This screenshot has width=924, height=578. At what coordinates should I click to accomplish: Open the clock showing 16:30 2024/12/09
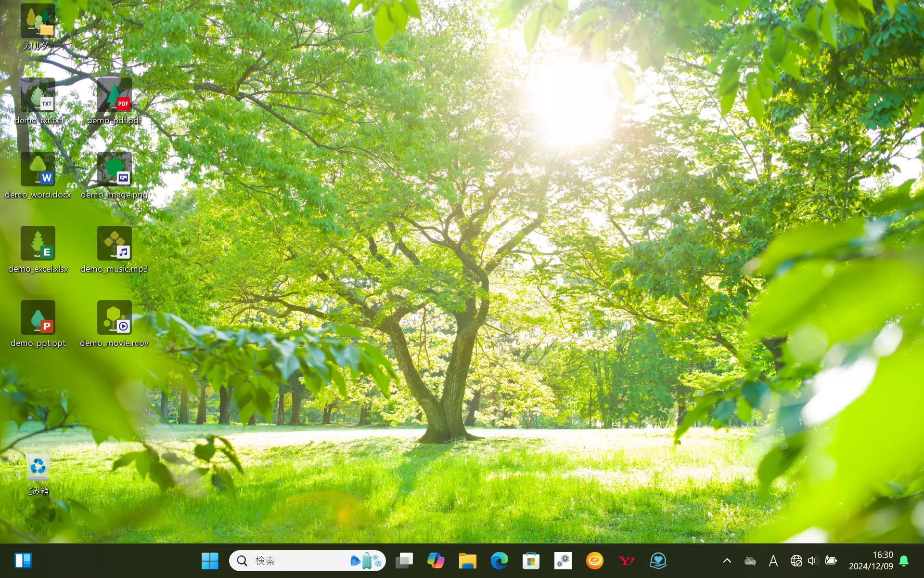(x=871, y=561)
